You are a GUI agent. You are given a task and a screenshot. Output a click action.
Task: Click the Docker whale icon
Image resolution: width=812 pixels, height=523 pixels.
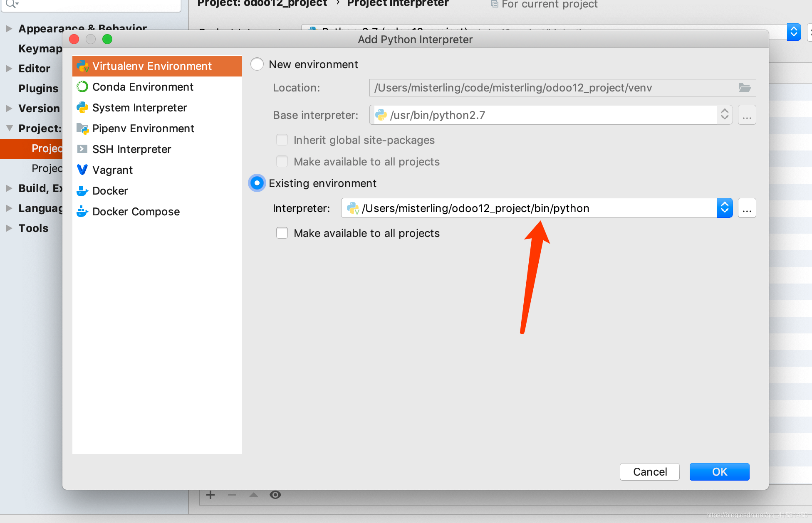[82, 191]
